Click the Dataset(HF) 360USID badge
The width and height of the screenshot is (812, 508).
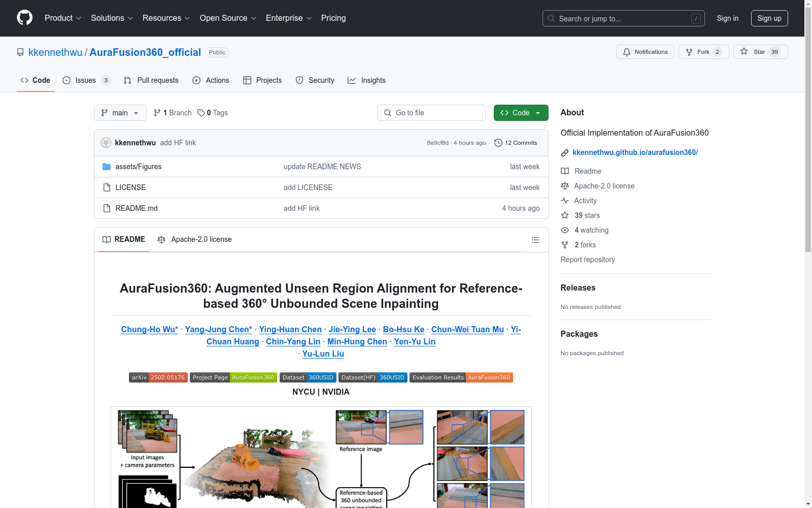[373, 377]
